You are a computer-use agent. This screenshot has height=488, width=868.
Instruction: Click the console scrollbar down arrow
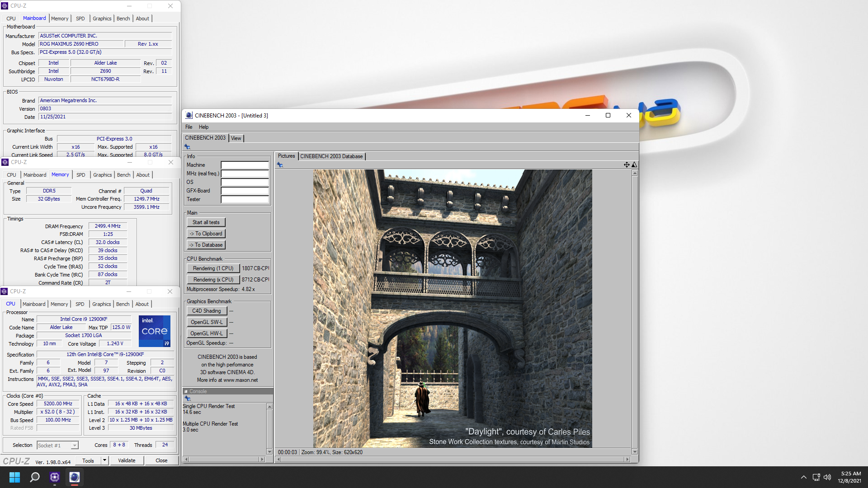coord(269,451)
